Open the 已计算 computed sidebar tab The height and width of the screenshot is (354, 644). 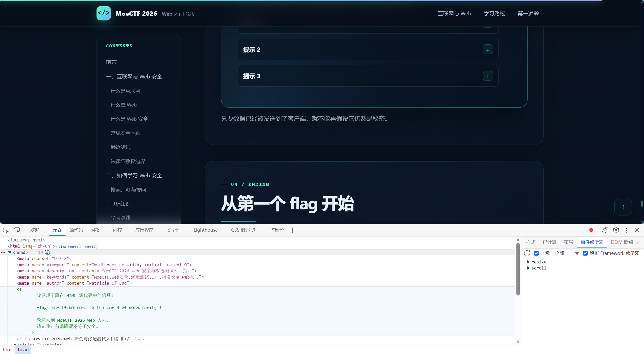tap(550, 242)
